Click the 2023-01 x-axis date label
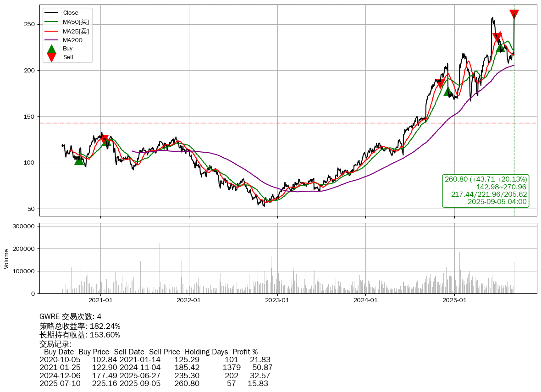 pos(277,301)
